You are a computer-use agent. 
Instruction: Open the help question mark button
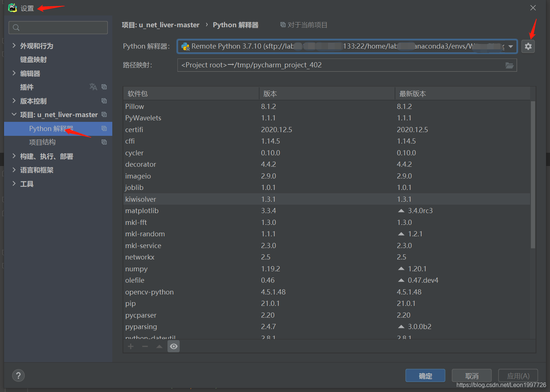[18, 375]
